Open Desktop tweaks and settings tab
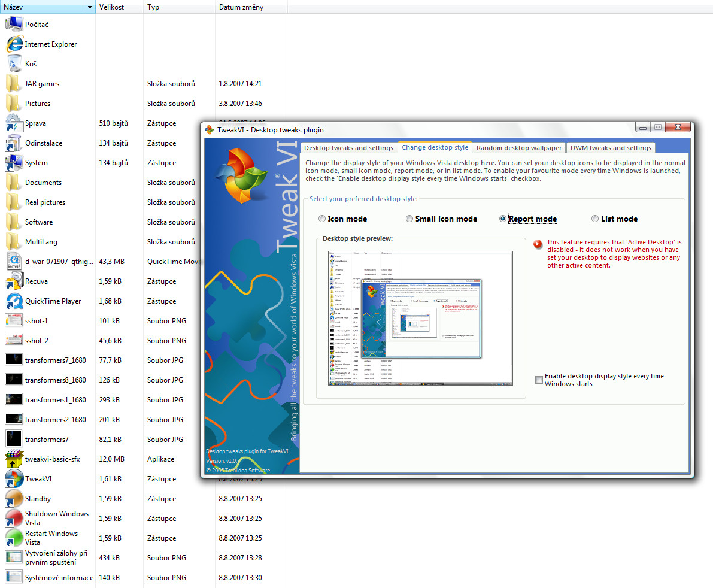 [x=348, y=148]
